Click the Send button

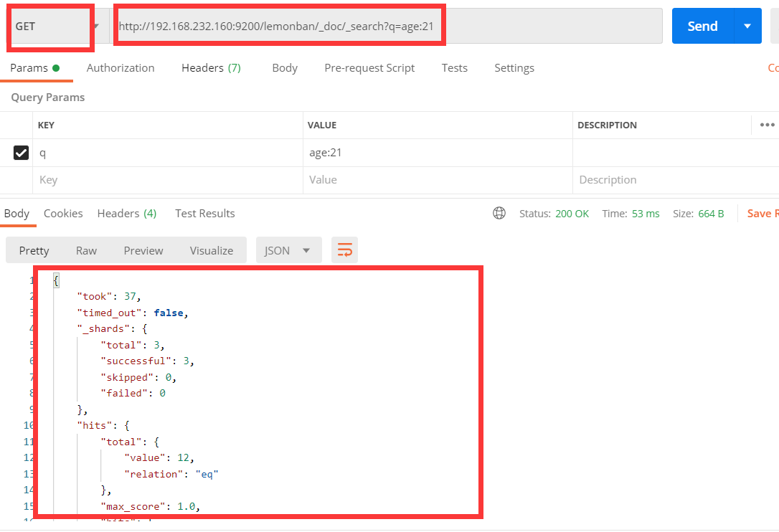tap(702, 27)
